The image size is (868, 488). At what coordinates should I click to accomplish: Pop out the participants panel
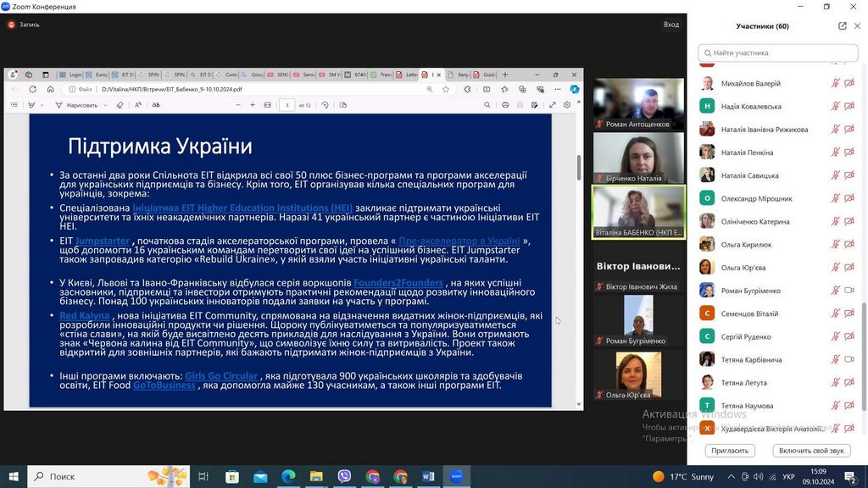tap(842, 26)
